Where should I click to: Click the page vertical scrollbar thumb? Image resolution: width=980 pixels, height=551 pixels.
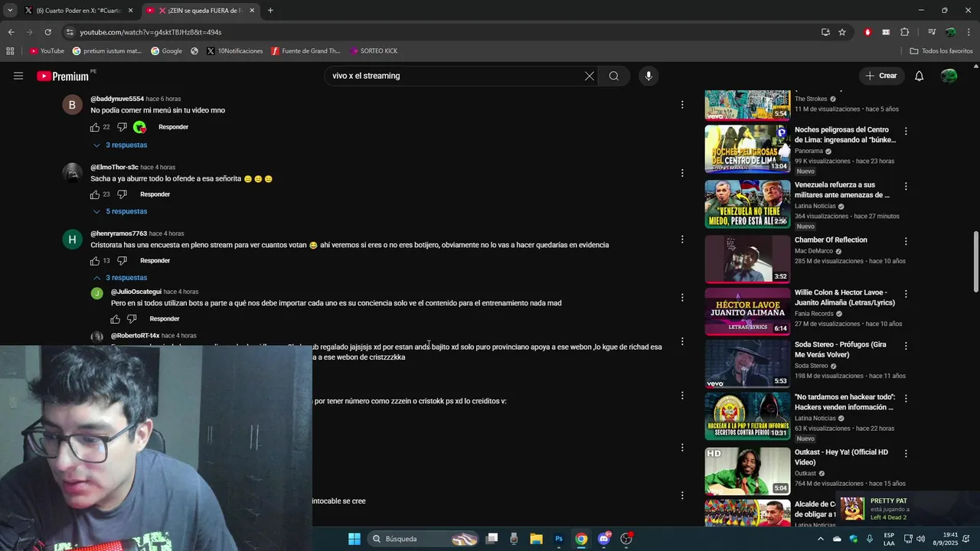975,261
